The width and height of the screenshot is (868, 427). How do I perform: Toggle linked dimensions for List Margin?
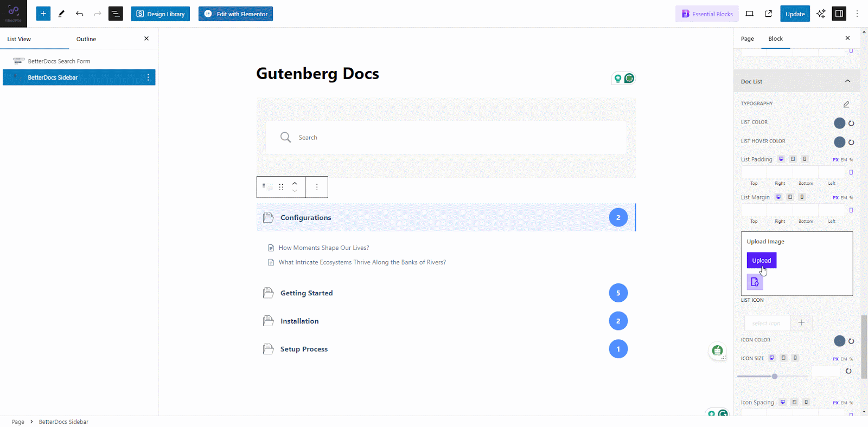coord(851,210)
